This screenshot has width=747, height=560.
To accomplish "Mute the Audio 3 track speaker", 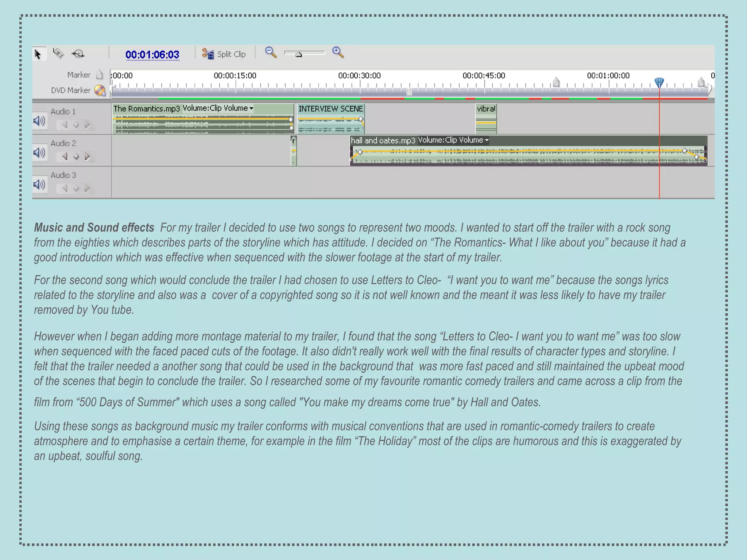I will pos(39,184).
